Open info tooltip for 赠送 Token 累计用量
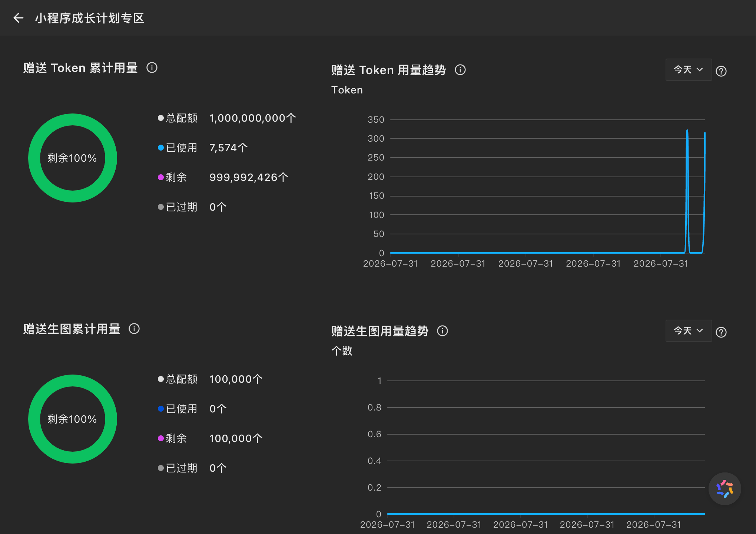This screenshot has height=534, width=756. click(x=152, y=68)
